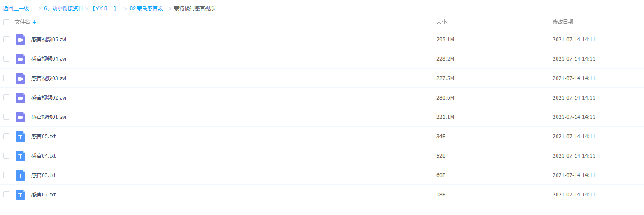644x215 pixels.
Task: Click 返回上一级 to go up
Action: tap(16, 9)
